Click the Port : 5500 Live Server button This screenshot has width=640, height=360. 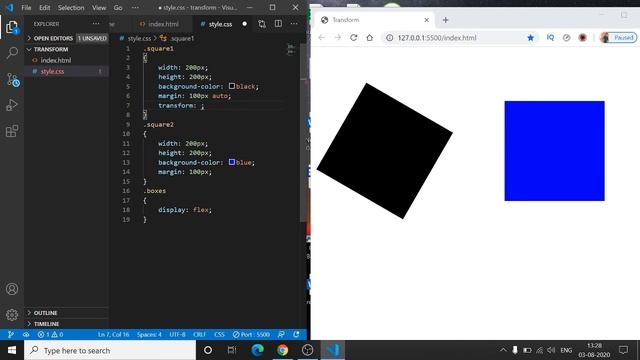pos(251,334)
